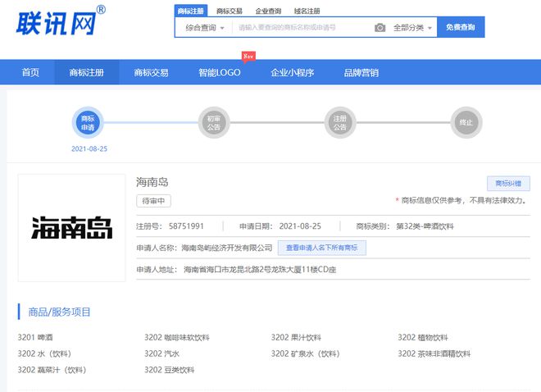Viewport: 541px width, 392px height.
Task: Select the 企业查询 search tab
Action: coord(268,11)
